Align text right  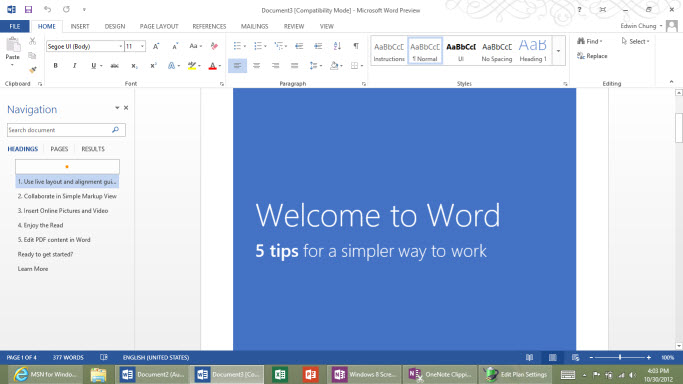coord(275,66)
